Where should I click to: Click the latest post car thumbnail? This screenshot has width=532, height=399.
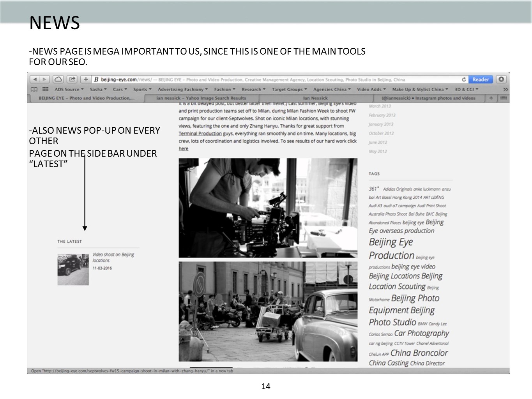coord(73,270)
